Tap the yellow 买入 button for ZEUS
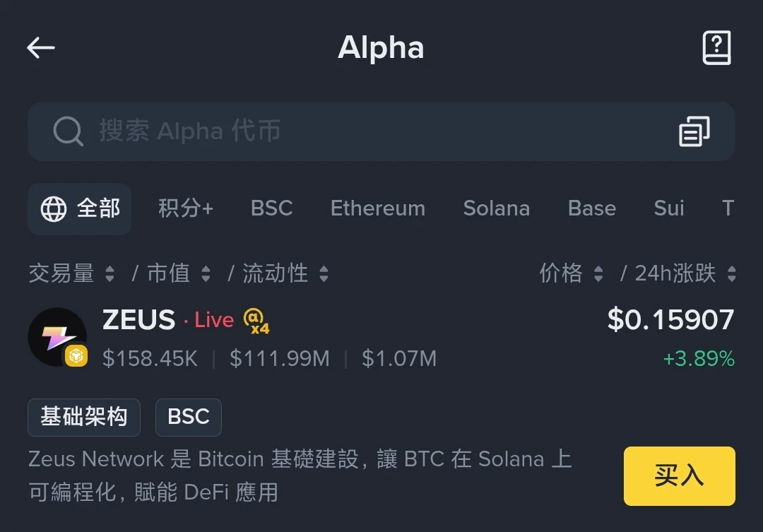Image resolution: width=763 pixels, height=532 pixels. coord(679,475)
